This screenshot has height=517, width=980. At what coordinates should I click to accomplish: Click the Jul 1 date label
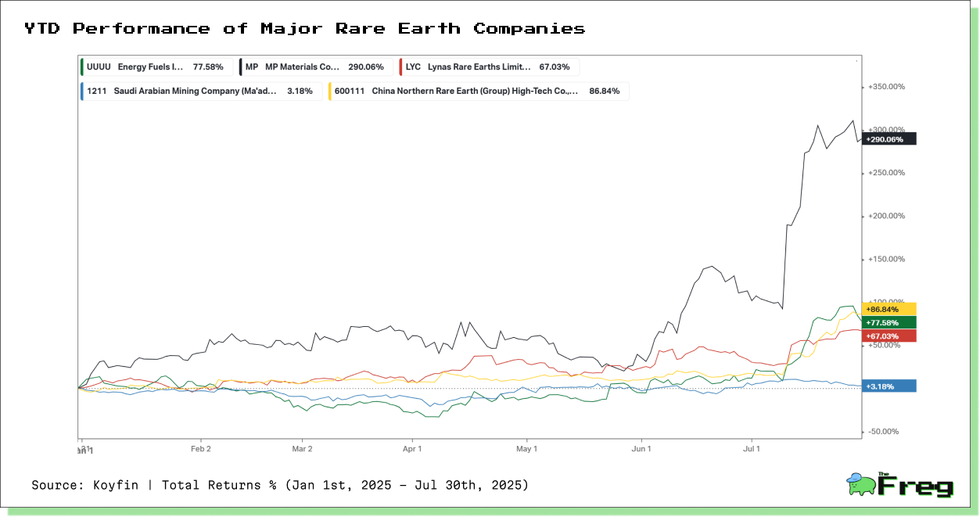[x=752, y=449]
